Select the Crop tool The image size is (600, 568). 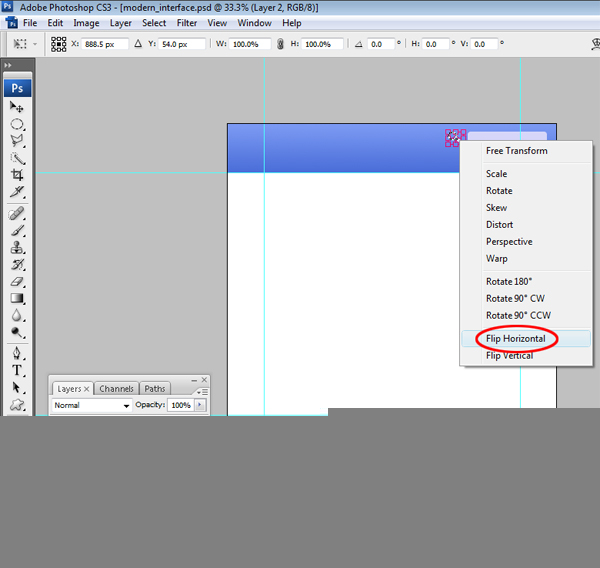click(x=17, y=175)
